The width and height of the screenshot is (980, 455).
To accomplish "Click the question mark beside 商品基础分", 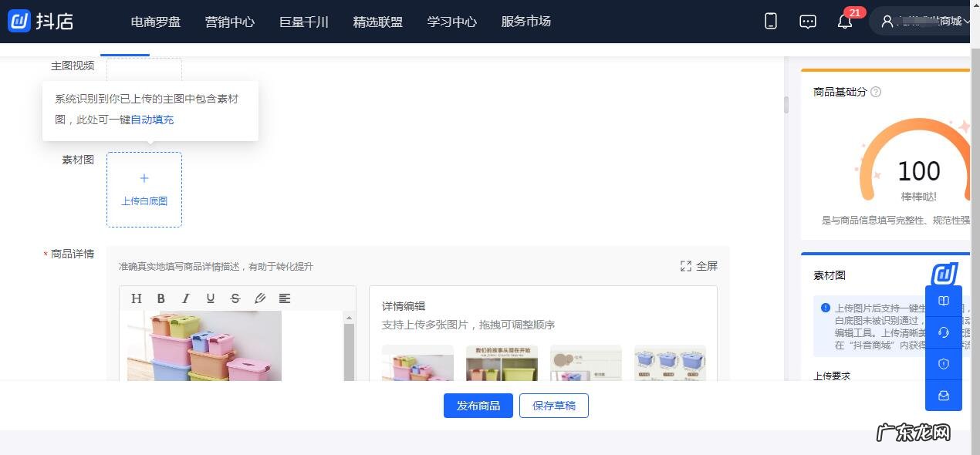I will 875,92.
